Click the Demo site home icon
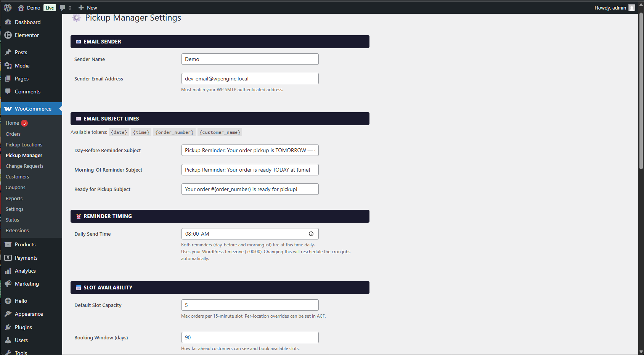This screenshot has width=644, height=355. (21, 8)
